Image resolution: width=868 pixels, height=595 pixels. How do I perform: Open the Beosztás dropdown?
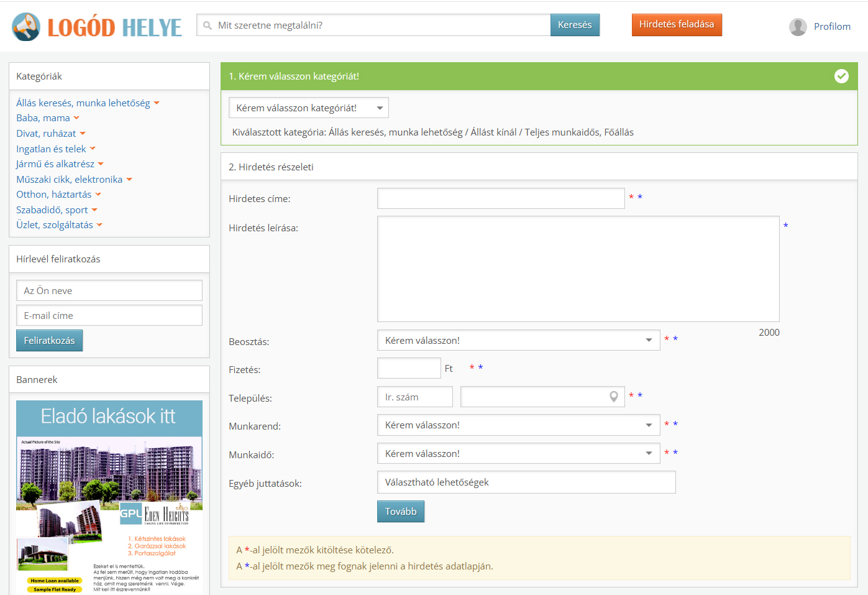pos(518,341)
